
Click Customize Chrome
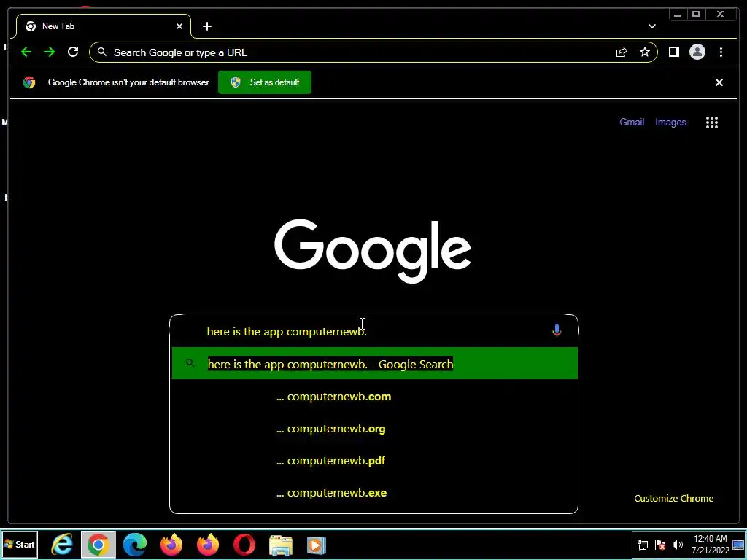[673, 499]
